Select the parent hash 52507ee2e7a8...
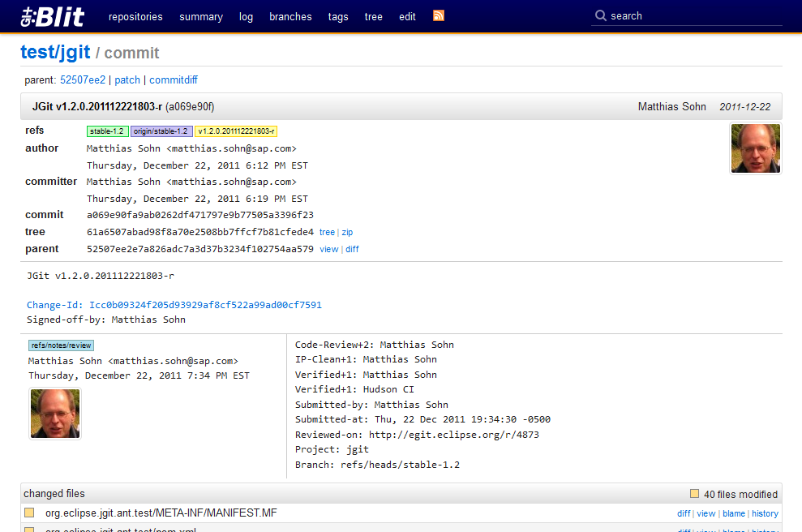 click(200, 249)
